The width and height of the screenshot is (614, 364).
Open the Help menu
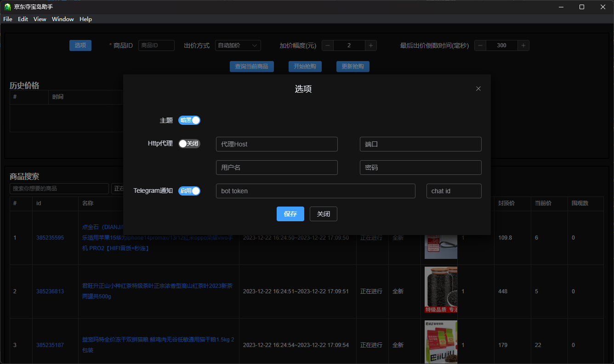pos(85,19)
